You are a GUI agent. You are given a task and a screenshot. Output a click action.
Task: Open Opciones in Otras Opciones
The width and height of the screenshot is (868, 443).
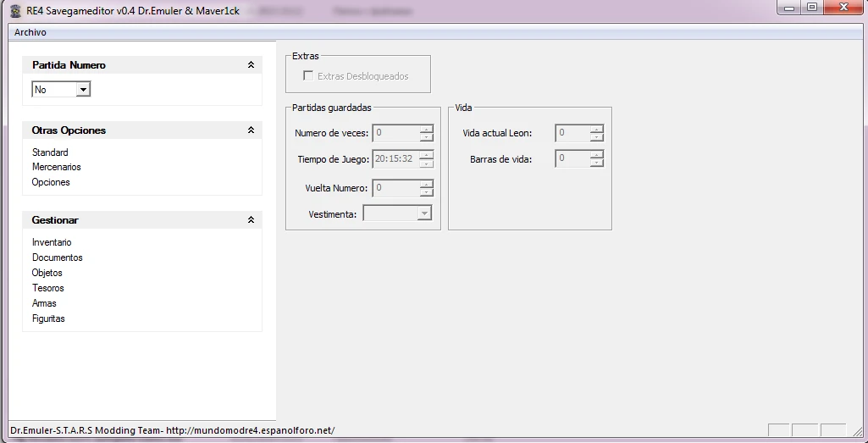click(51, 182)
